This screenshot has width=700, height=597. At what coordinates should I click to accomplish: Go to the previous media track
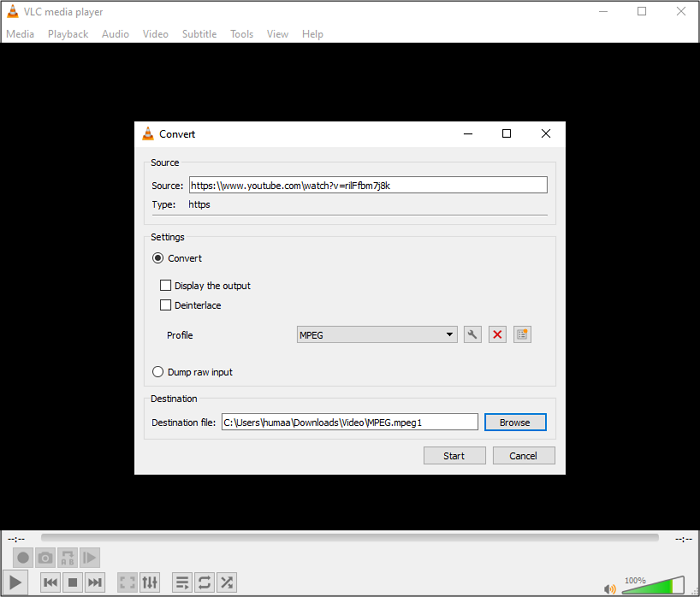tap(50, 582)
